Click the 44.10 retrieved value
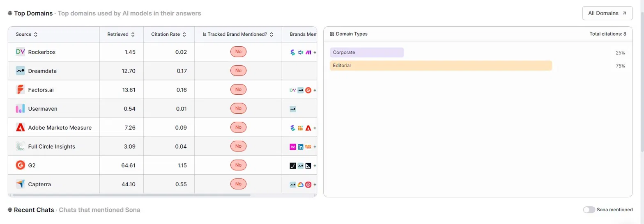Viewport: 644px width, 224px height. point(129,184)
